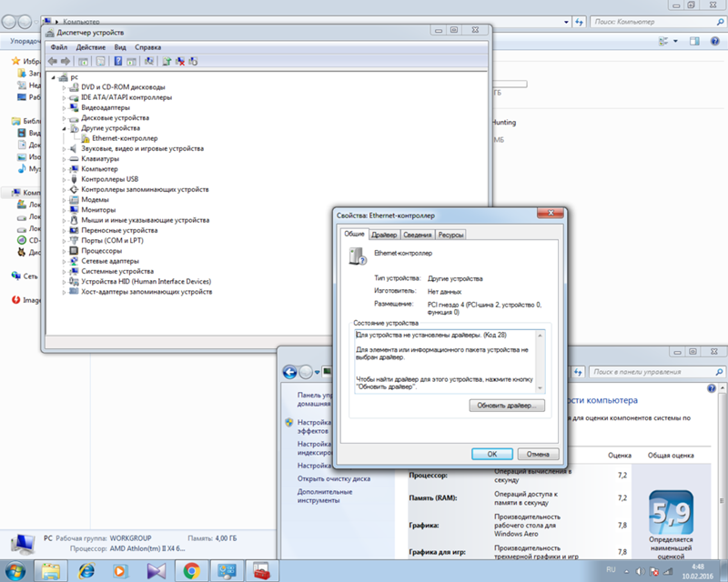Open Visual Studio taskbar icon
The image size is (728, 582).
(156, 571)
